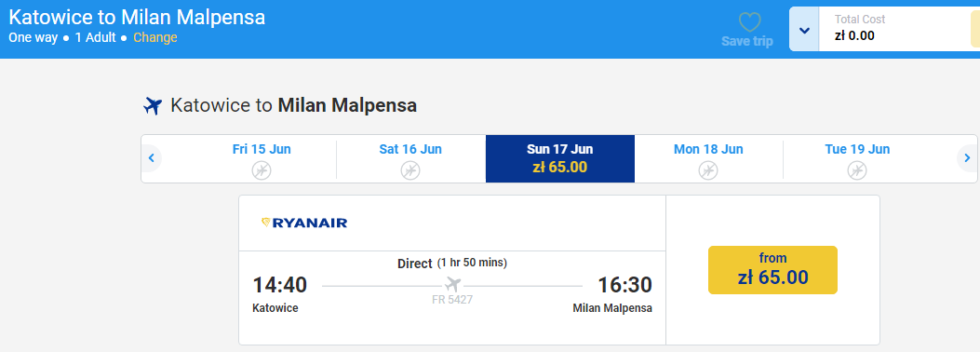Click the no-flight icon under Mon 18 Jun
Image resolution: width=980 pixels, height=352 pixels.
[708, 170]
